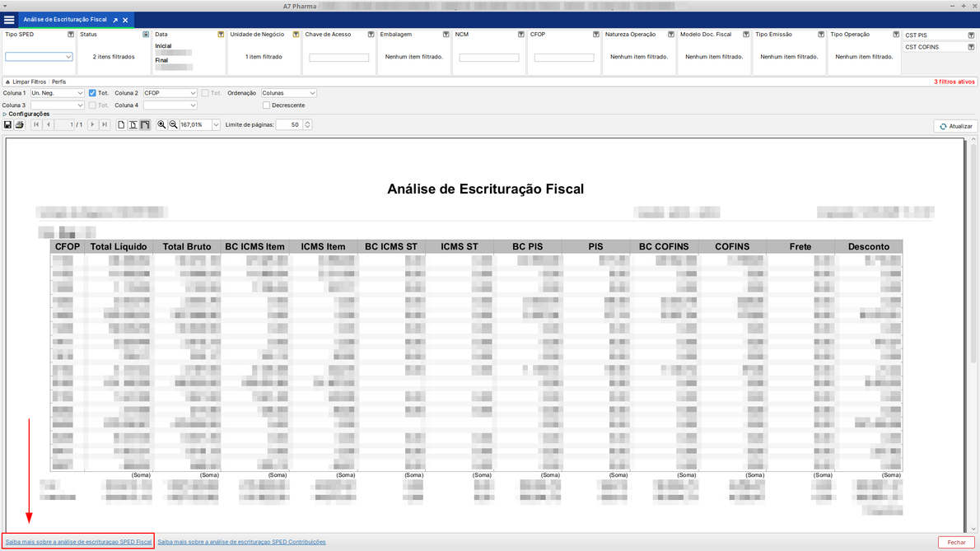Click the Limite de páginas stepper arrows
Image resolution: width=980 pixels, height=551 pixels.
pos(307,125)
